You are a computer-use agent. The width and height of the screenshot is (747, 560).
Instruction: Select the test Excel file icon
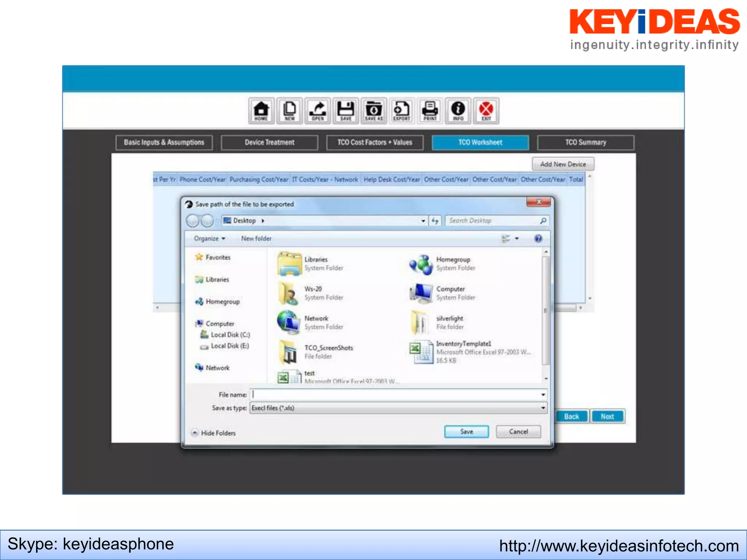coord(289,377)
